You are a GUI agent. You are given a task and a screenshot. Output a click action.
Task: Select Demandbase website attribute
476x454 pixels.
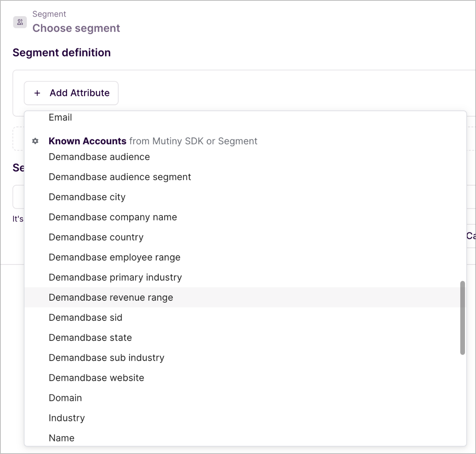point(245,378)
